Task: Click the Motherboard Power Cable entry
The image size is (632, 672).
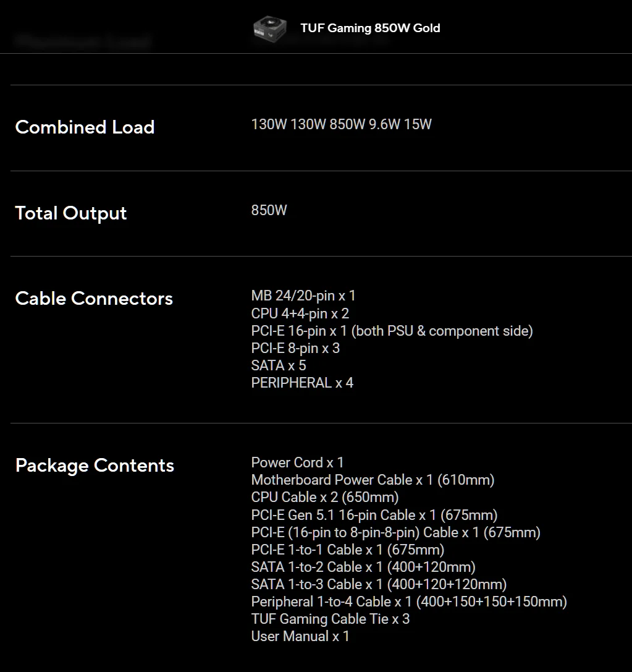Action: (x=373, y=480)
